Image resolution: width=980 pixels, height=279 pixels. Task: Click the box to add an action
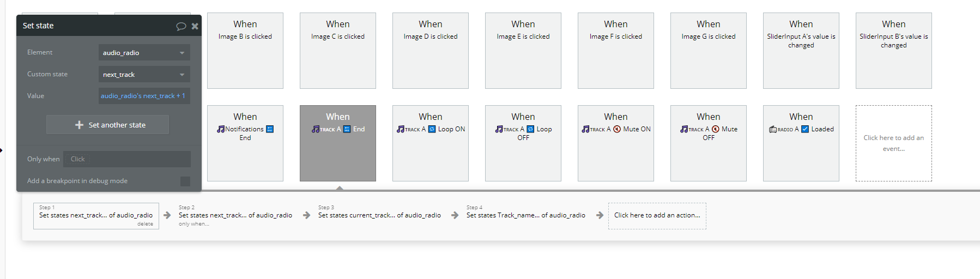[x=657, y=216]
